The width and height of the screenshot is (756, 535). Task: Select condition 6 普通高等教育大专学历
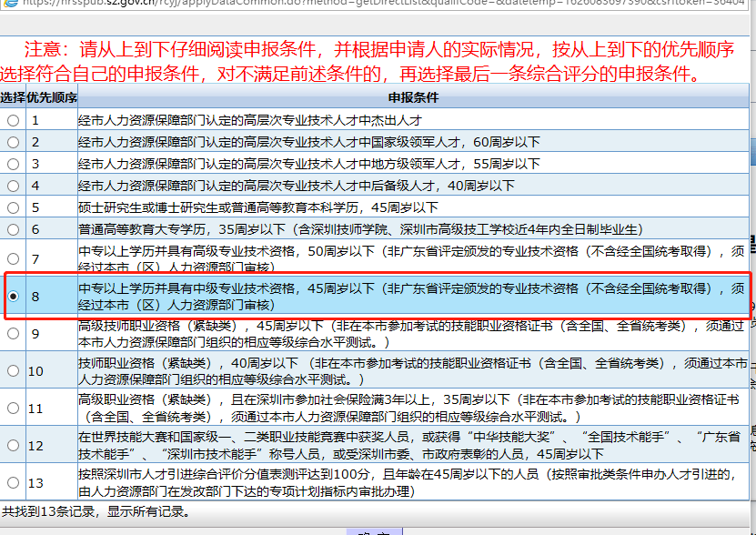coord(13,228)
